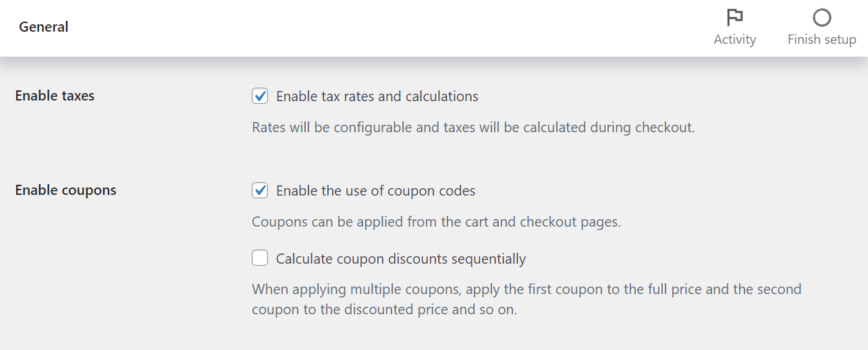The image size is (868, 350).
Task: Select the Enable coupons row title
Action: (x=65, y=190)
